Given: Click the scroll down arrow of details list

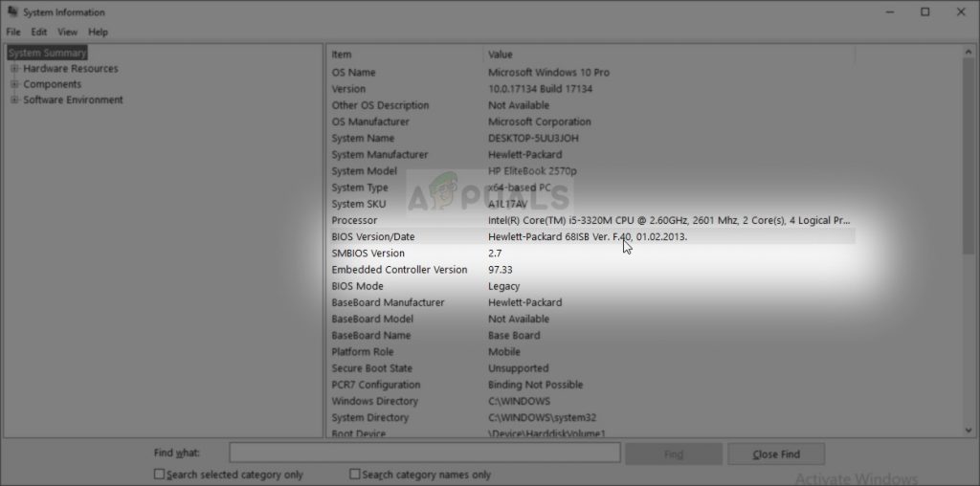Looking at the screenshot, I should click(969, 430).
